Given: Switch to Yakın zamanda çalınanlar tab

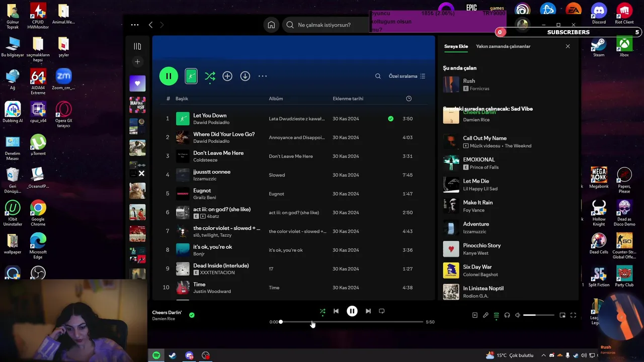Looking at the screenshot, I should (x=503, y=46).
